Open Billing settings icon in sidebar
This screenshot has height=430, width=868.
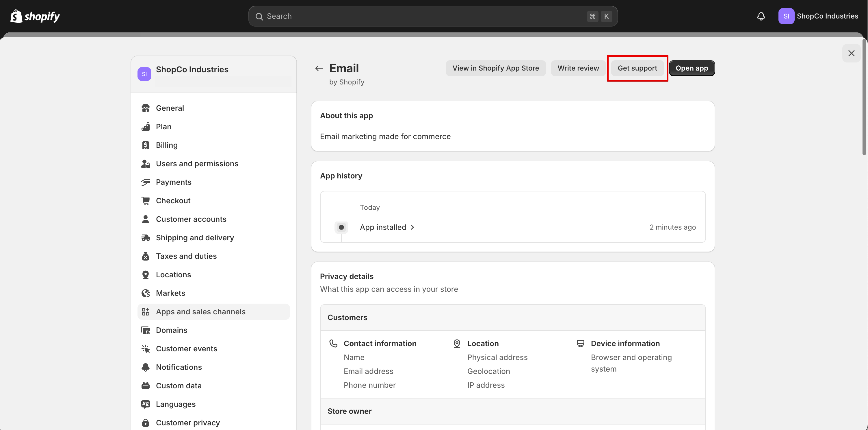click(x=146, y=145)
